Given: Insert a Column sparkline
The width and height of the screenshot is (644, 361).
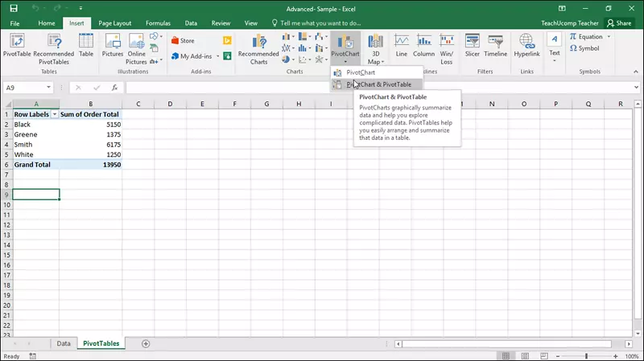Looking at the screenshot, I should click(x=423, y=45).
